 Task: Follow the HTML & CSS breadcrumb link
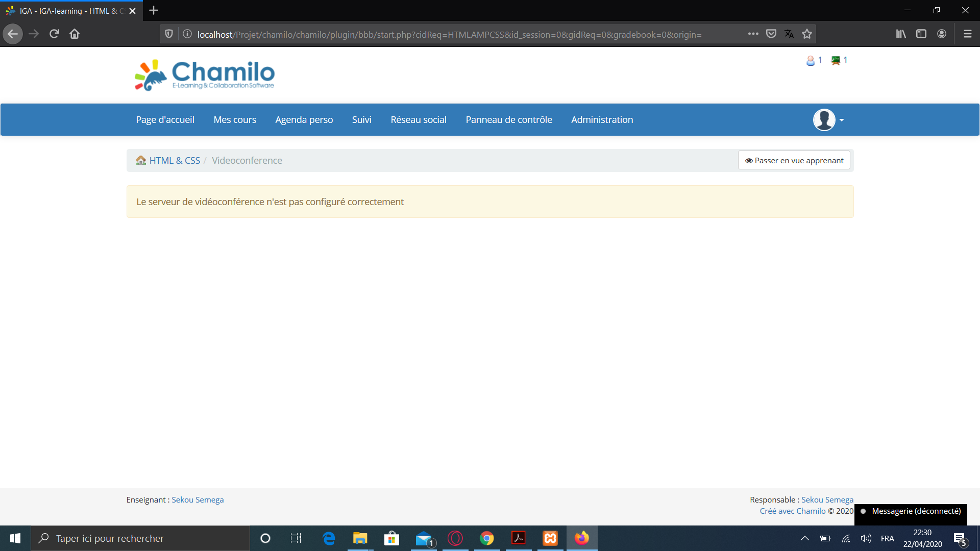point(175,160)
